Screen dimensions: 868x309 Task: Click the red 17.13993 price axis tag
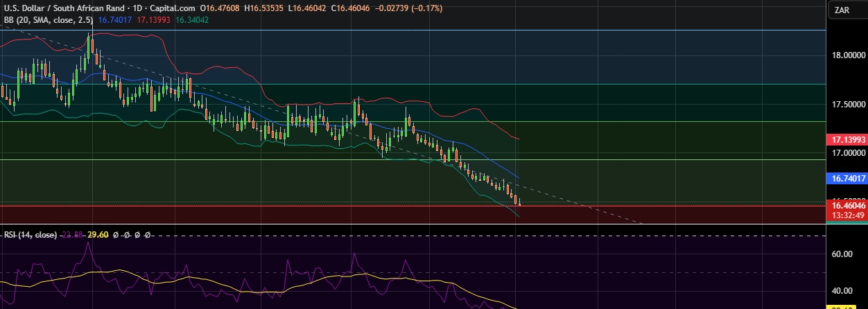[x=847, y=140]
